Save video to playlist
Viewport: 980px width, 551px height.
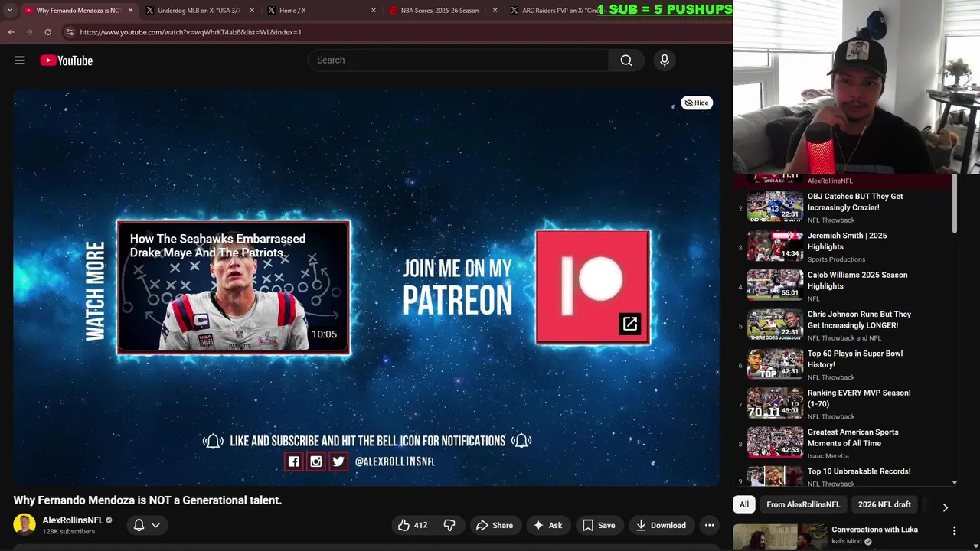(598, 525)
